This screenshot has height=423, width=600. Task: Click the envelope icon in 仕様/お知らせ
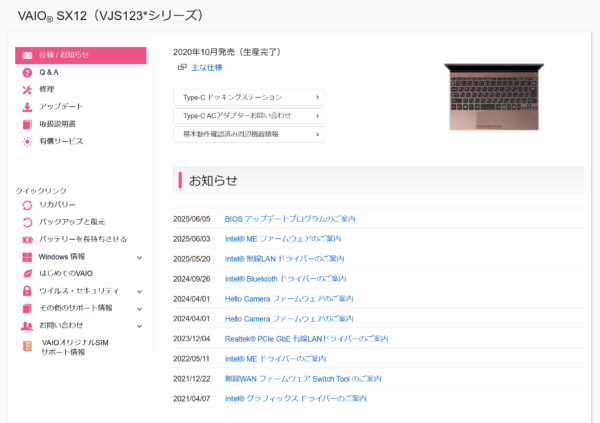coord(27,56)
